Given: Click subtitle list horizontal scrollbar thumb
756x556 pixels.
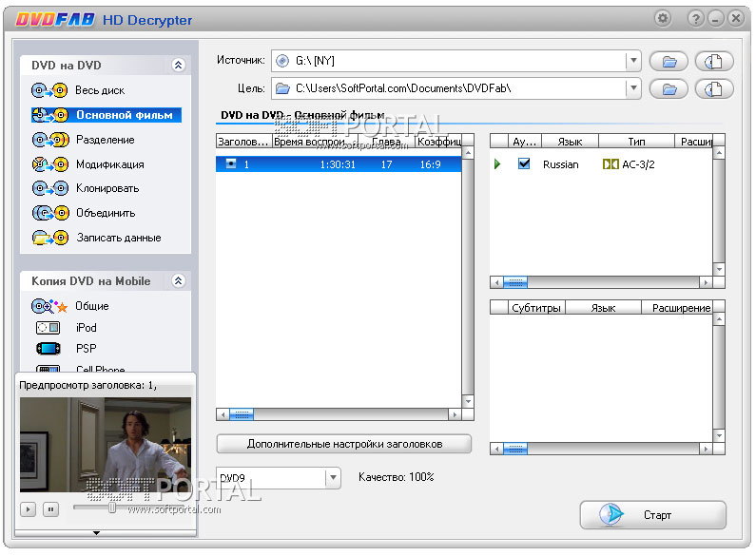Looking at the screenshot, I should click(515, 449).
